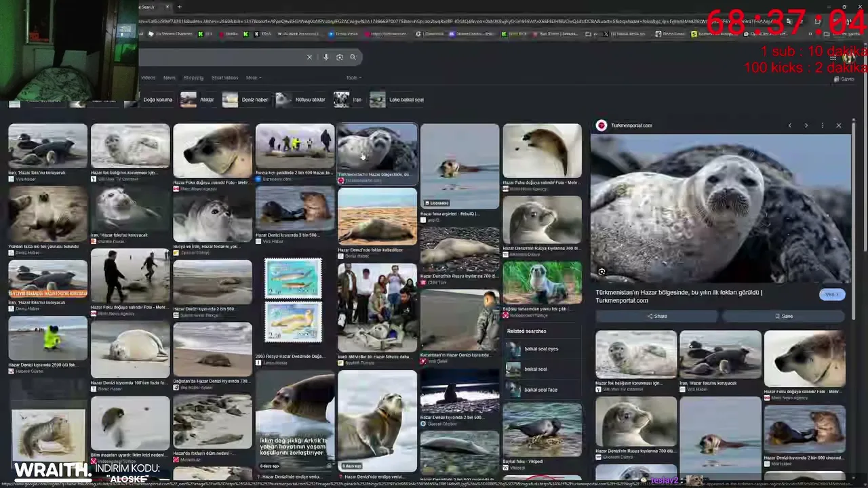The image size is (868, 488).
Task: Close the image preview panel
Action: [x=838, y=125]
